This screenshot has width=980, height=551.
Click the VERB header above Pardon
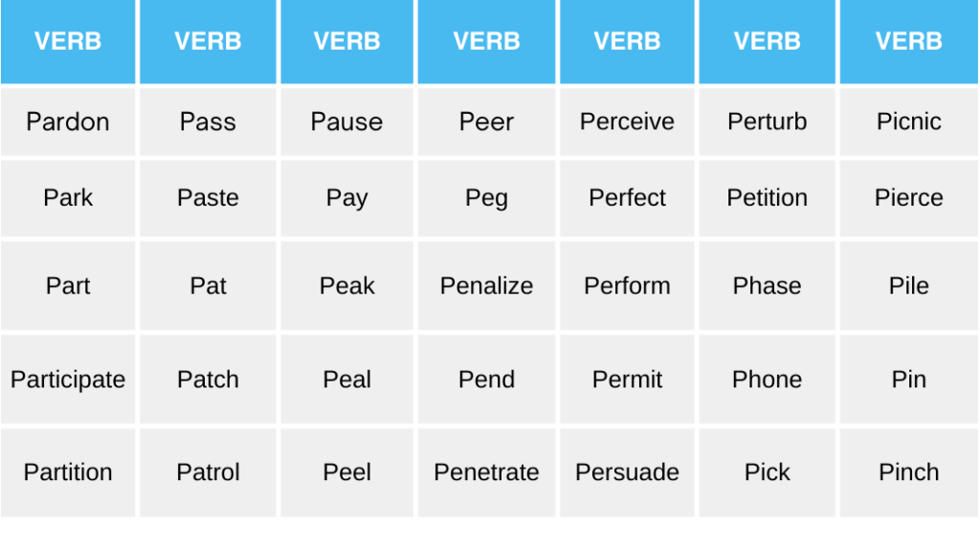point(68,41)
